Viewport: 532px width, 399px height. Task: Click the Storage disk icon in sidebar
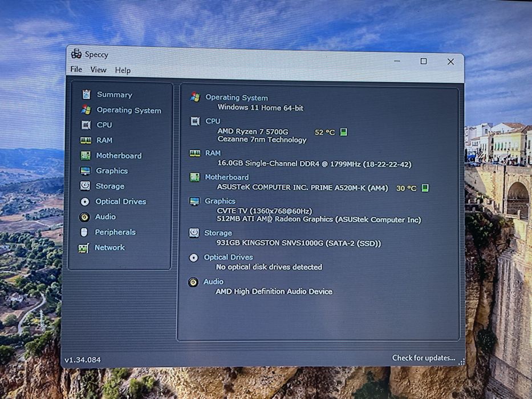[x=85, y=186]
